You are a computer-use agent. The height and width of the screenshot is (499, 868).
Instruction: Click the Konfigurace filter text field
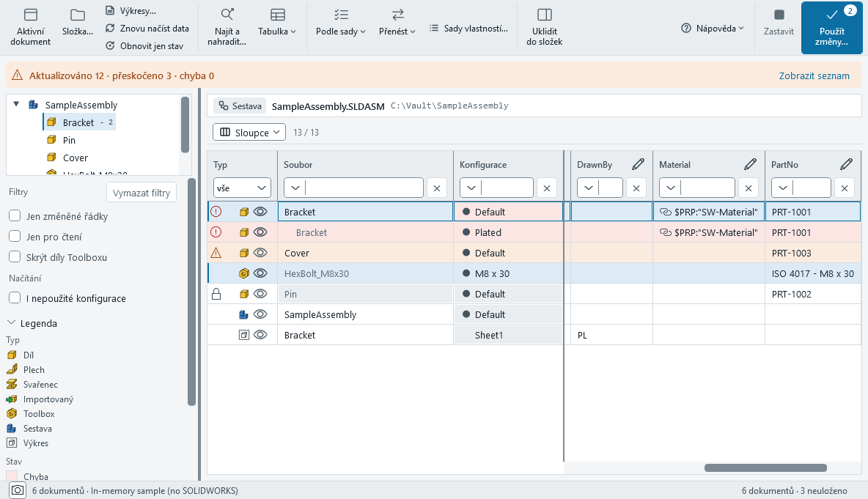pyautogui.click(x=496, y=188)
